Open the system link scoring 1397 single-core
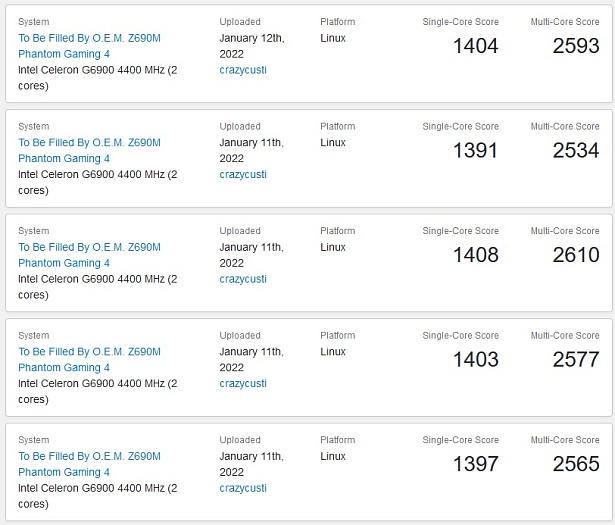 [89, 464]
